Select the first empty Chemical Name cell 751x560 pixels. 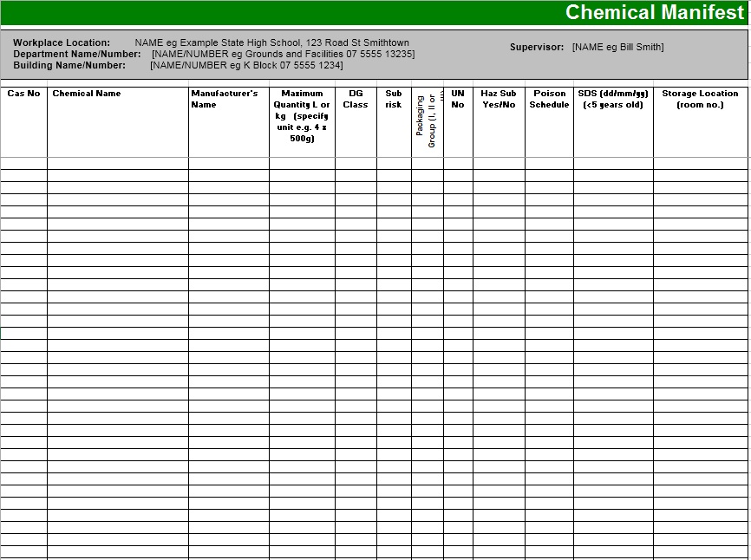pyautogui.click(x=117, y=163)
